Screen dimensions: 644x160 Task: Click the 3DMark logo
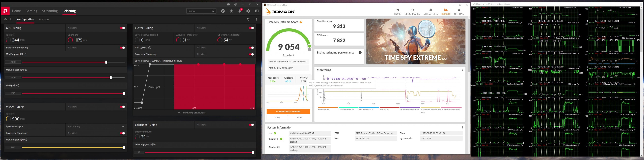tap(280, 11)
